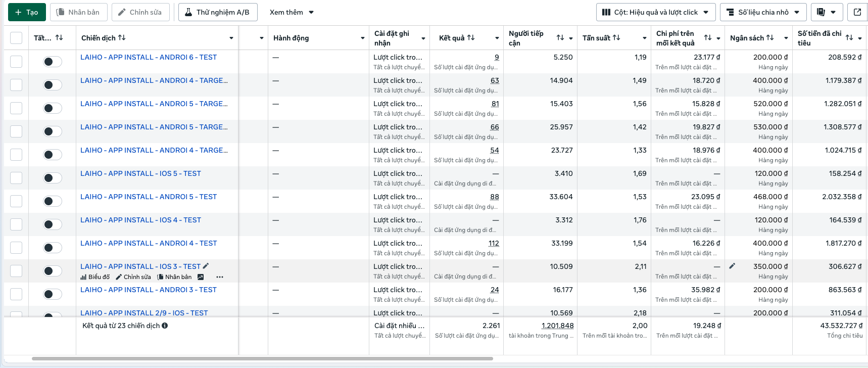
Task: Open the Ngân sách column dropdown arrow
Action: 786,38
